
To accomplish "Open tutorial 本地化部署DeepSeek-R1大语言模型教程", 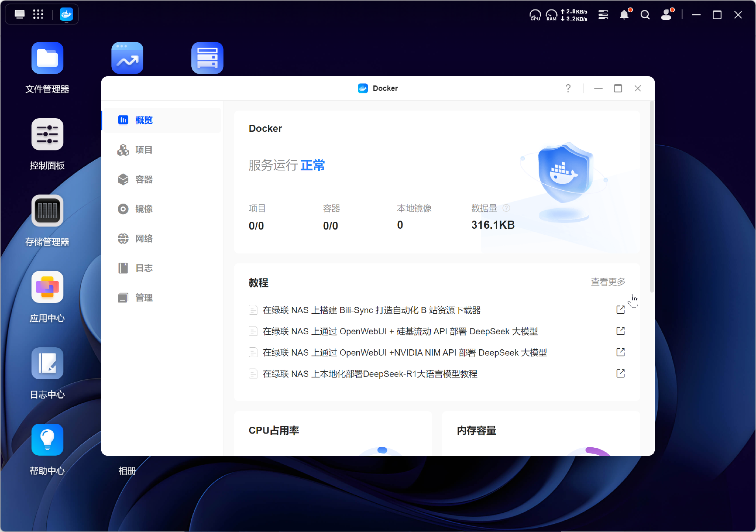I will coord(370,374).
